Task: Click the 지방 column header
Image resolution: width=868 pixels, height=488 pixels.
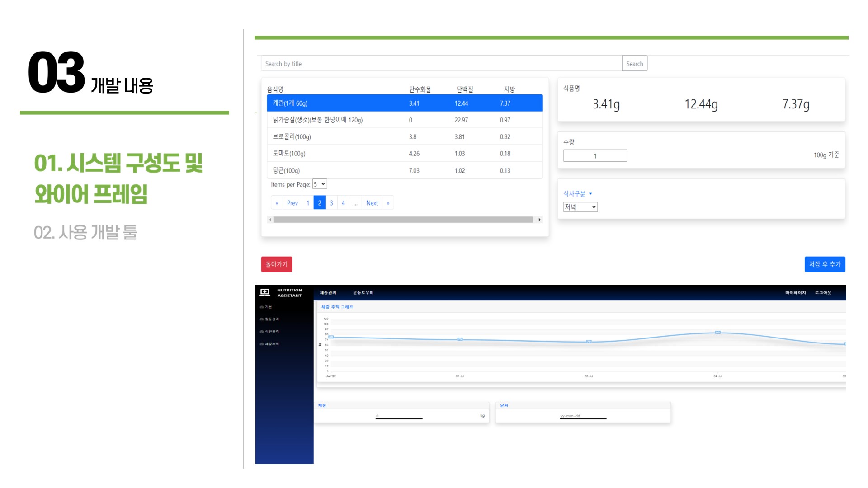Action: 509,89
